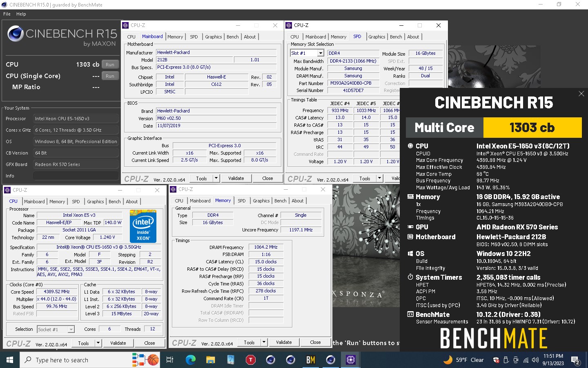Run the CPU Single Core test

click(110, 76)
